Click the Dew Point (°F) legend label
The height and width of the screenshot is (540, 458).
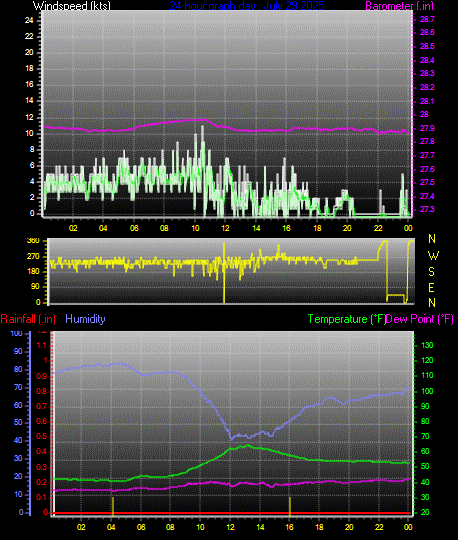click(x=420, y=319)
